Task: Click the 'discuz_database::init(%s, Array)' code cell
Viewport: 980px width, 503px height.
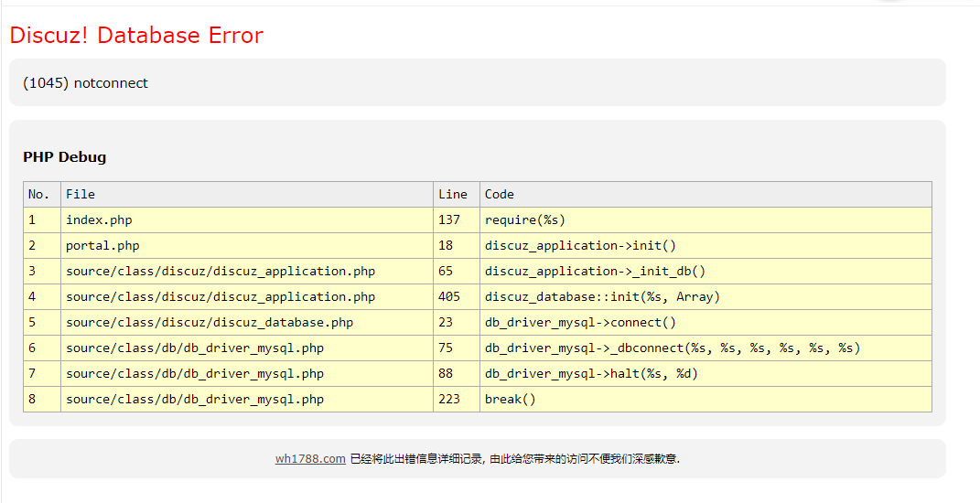Action: [705, 297]
